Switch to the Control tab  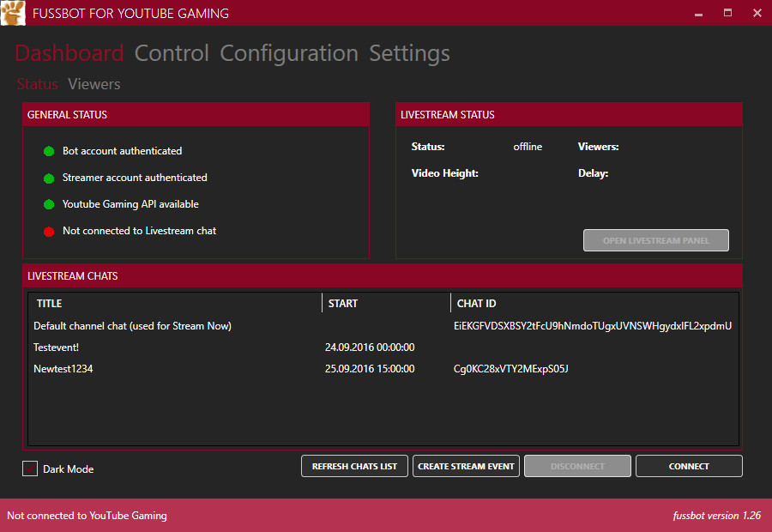click(x=172, y=53)
